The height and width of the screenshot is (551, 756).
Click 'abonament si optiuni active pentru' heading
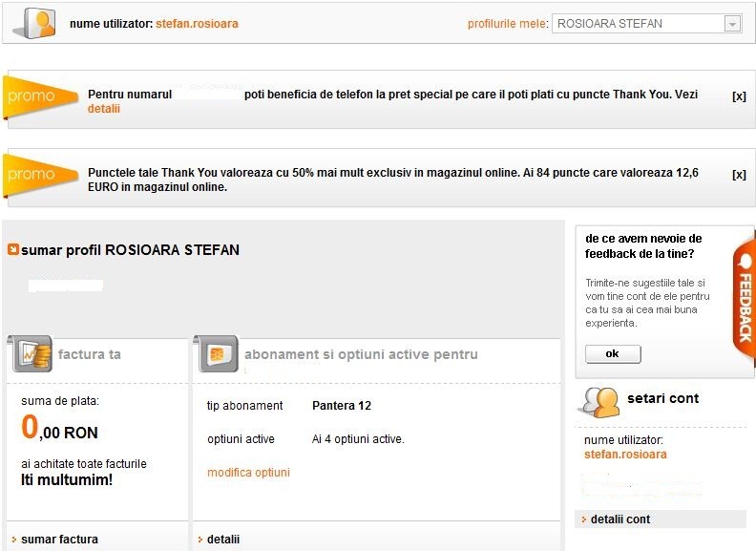point(361,354)
